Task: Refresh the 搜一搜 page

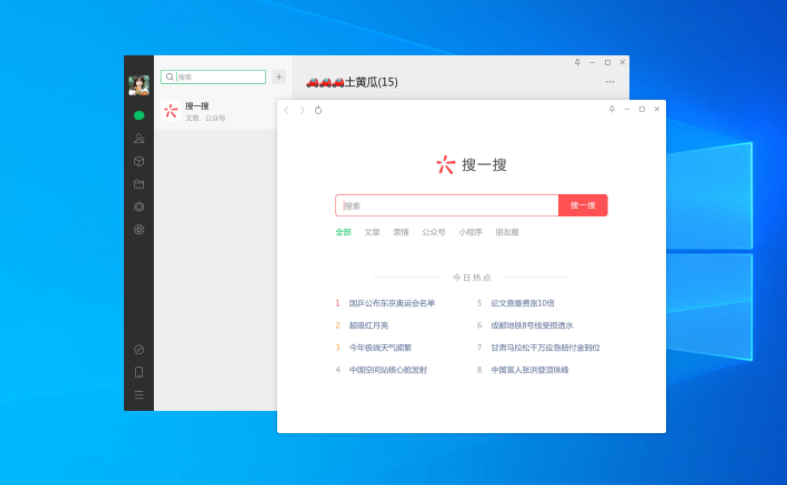Action: point(318,110)
